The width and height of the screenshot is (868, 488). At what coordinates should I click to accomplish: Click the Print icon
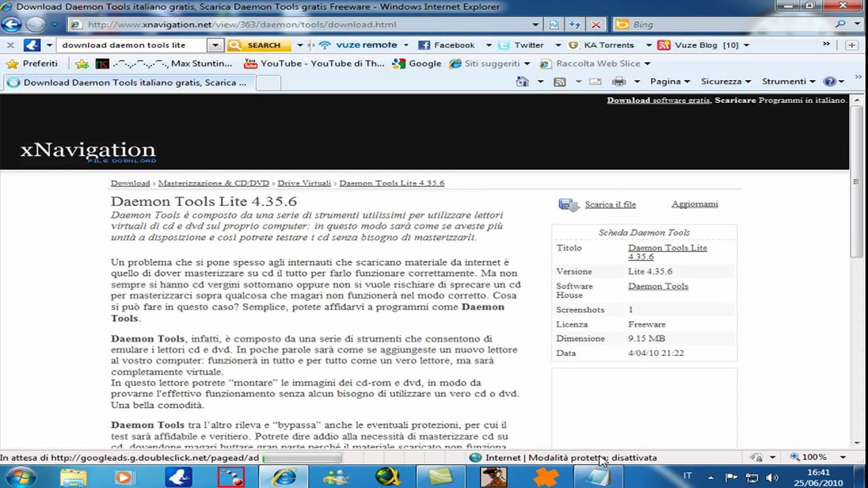[618, 81]
